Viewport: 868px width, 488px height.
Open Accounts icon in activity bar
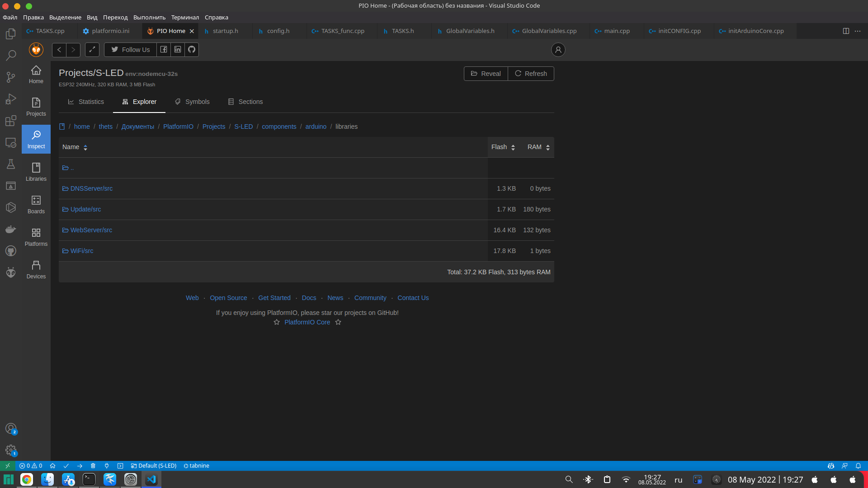[x=11, y=428]
